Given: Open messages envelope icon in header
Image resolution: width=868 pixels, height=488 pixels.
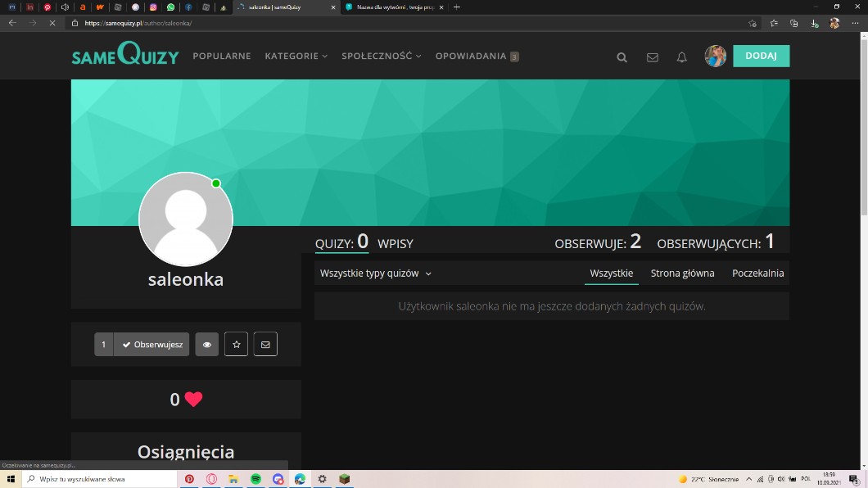Looking at the screenshot, I should click(652, 57).
